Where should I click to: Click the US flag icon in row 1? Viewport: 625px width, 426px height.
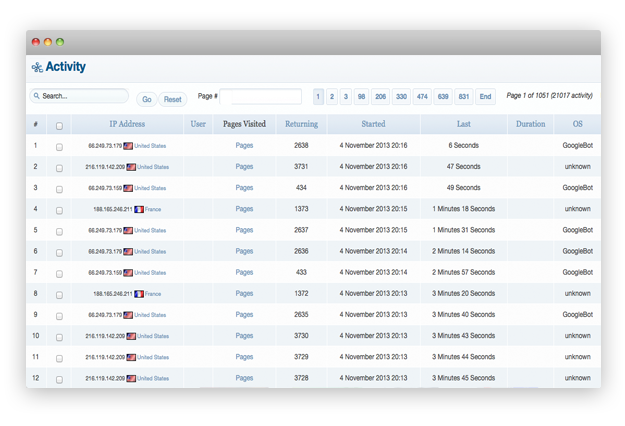click(128, 146)
